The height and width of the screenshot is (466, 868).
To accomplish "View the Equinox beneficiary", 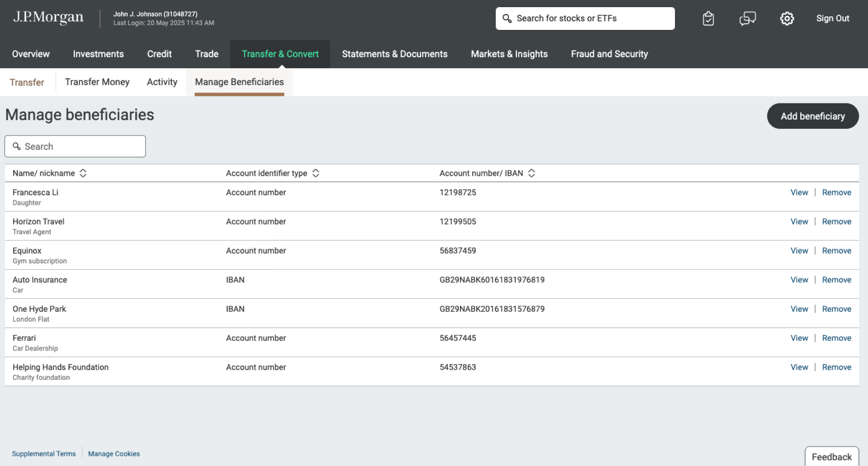I will [799, 251].
